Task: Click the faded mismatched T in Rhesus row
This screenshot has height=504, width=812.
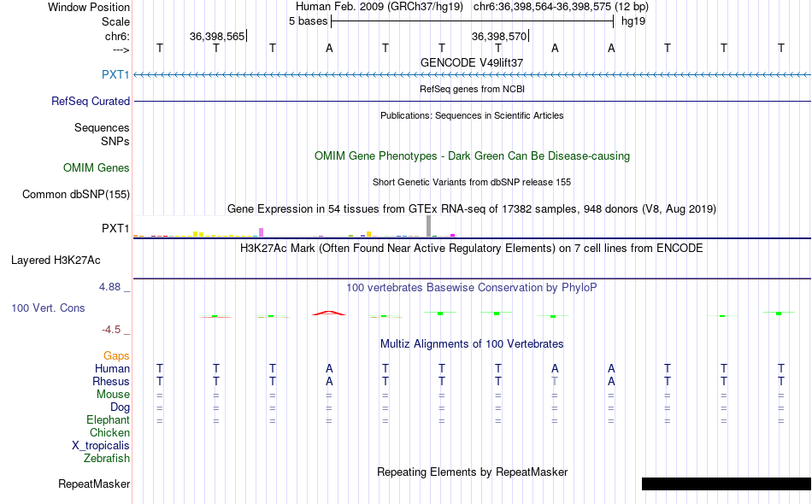Action: 555,381
